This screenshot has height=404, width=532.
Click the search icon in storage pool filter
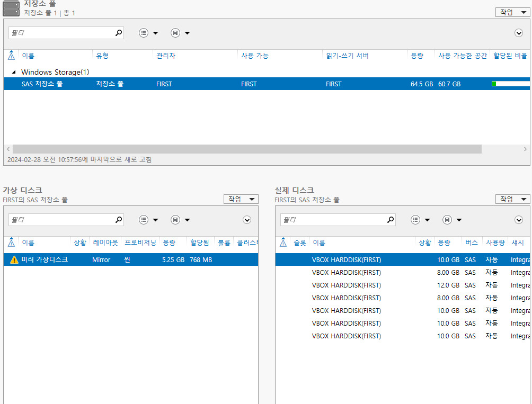click(x=118, y=33)
